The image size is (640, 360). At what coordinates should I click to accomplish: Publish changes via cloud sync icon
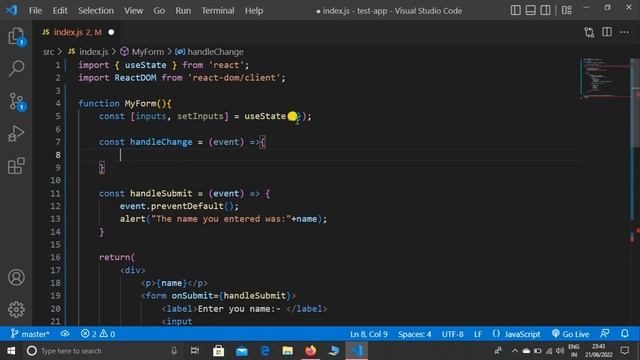point(65,334)
